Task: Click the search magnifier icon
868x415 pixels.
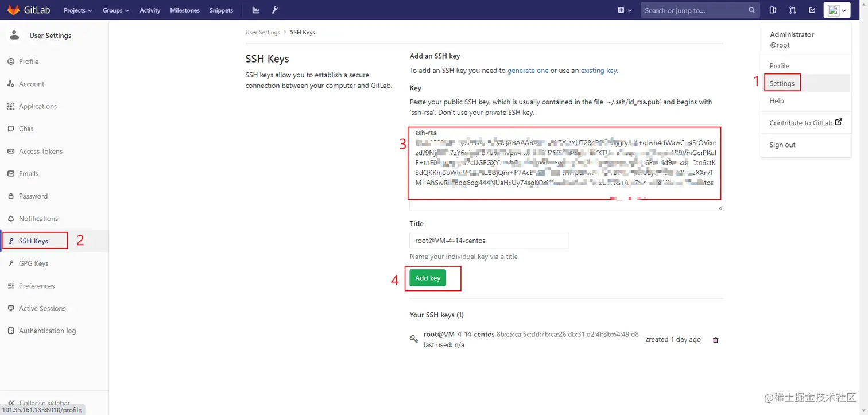Action: [x=752, y=10]
